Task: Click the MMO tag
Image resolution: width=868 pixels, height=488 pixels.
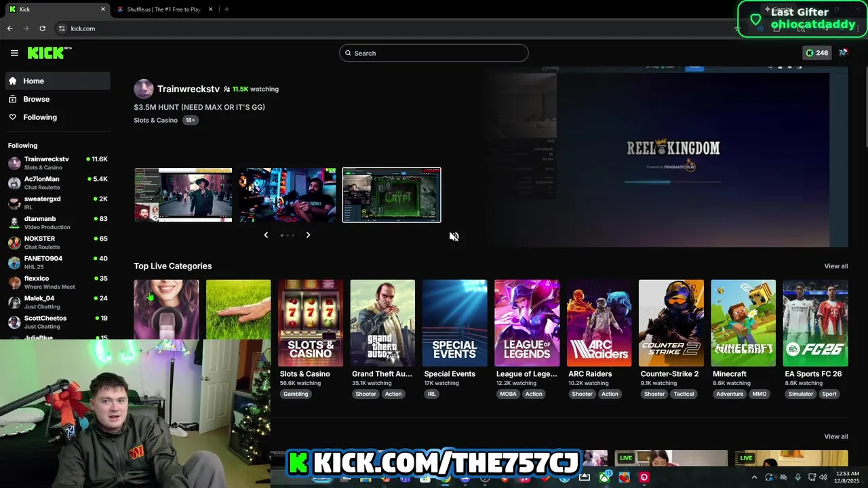Action: click(x=759, y=394)
